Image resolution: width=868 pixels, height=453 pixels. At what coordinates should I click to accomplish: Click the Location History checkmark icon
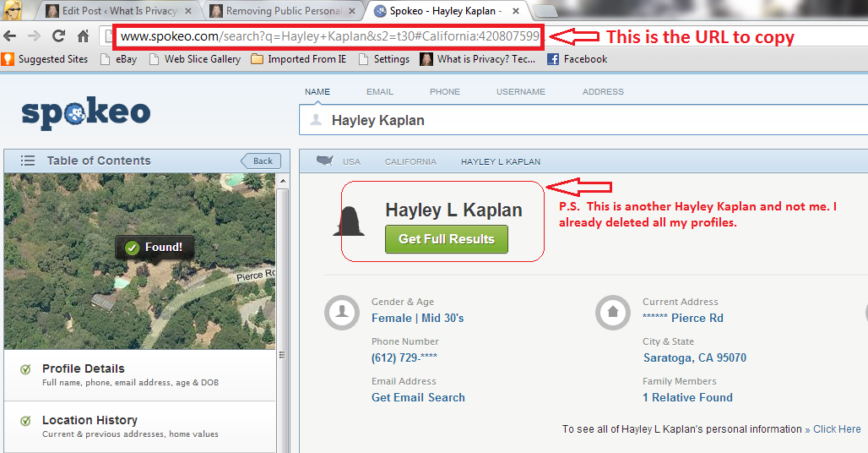point(25,421)
